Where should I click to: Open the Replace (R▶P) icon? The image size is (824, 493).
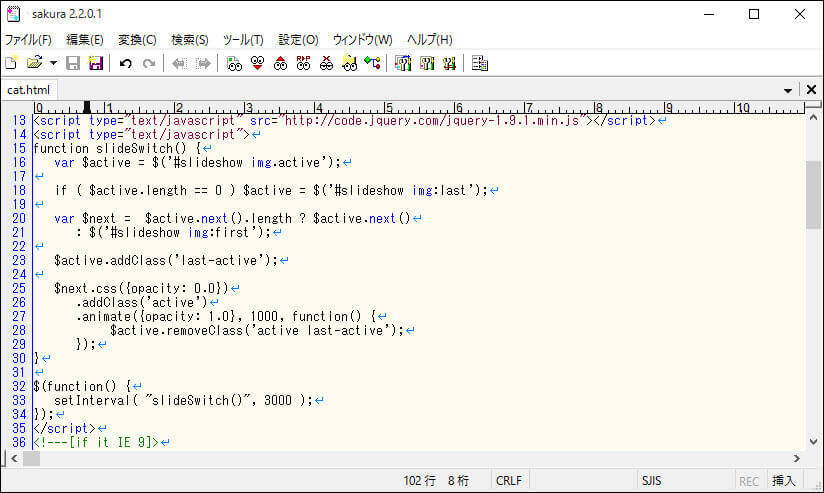pos(304,64)
